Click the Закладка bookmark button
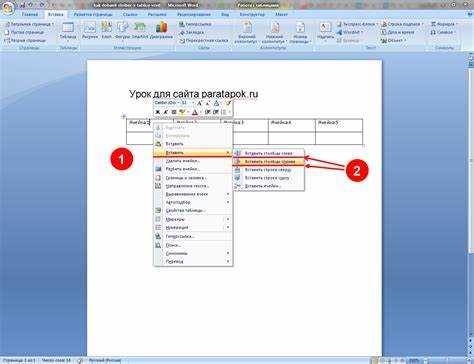The height and width of the screenshot is (364, 474). click(x=191, y=32)
